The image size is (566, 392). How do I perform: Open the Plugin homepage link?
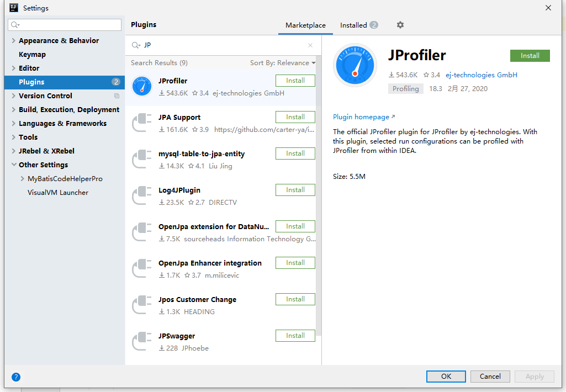pyautogui.click(x=364, y=117)
